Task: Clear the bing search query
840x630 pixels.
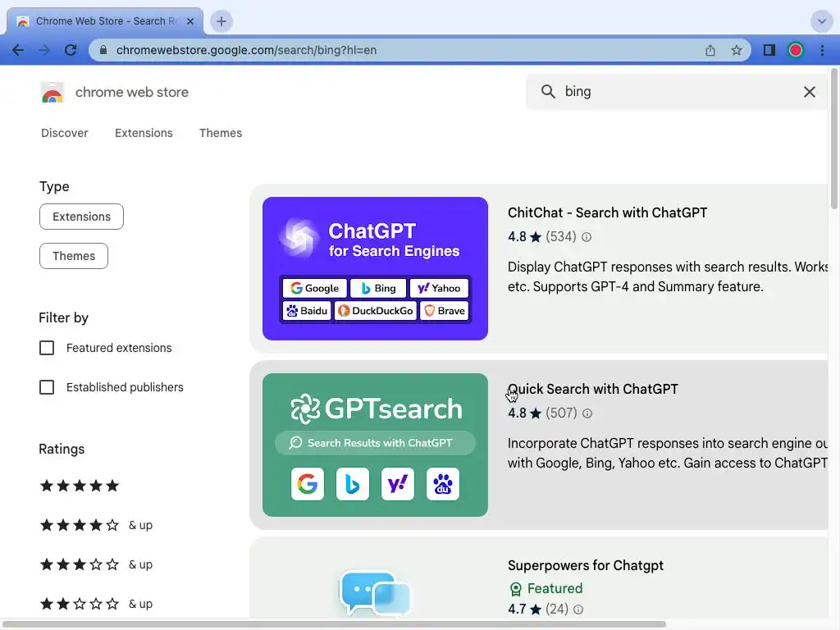Action: pos(810,92)
